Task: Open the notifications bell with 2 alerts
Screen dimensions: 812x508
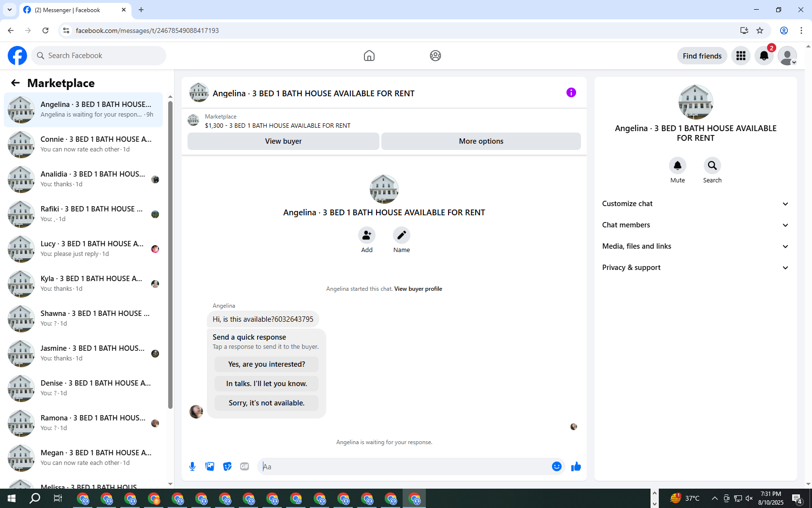Action: click(764, 56)
